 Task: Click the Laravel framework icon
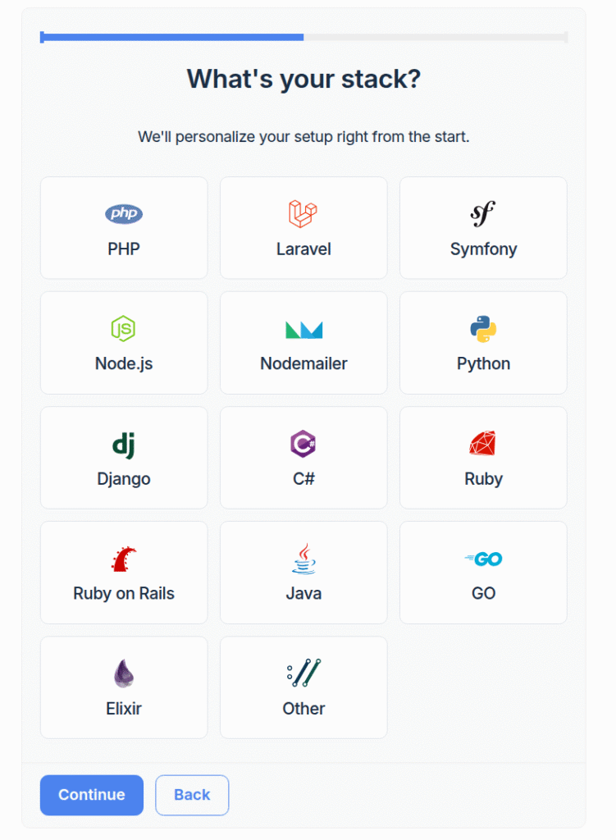303,213
